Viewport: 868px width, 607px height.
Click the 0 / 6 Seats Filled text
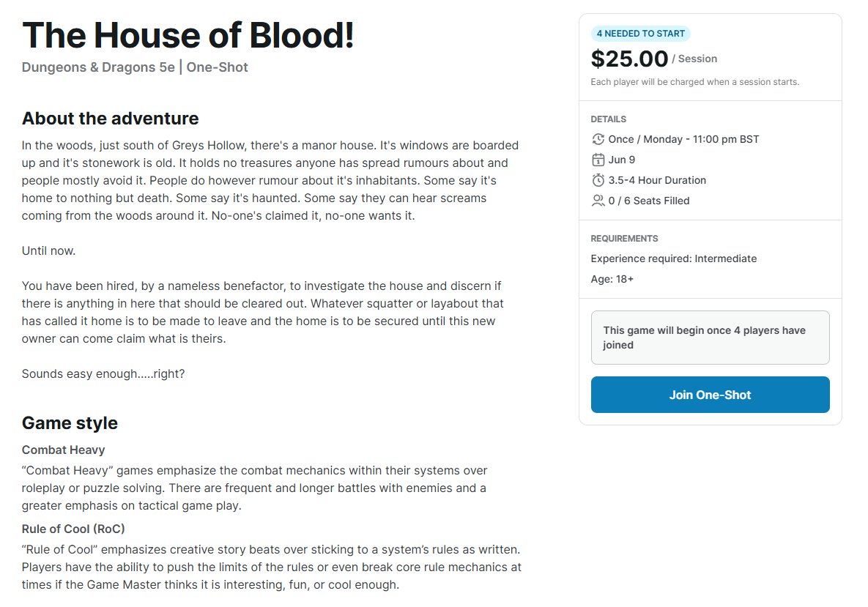click(648, 201)
